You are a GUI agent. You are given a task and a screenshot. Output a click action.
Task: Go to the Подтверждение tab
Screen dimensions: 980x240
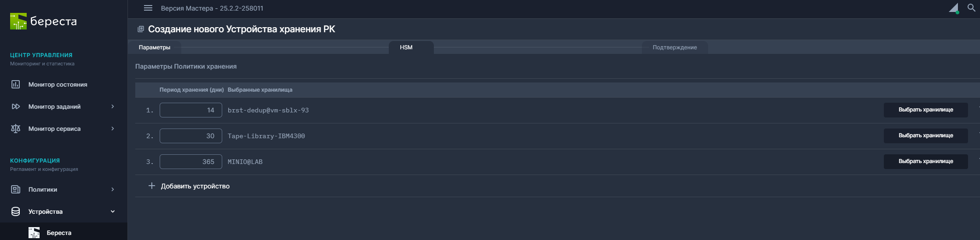674,47
